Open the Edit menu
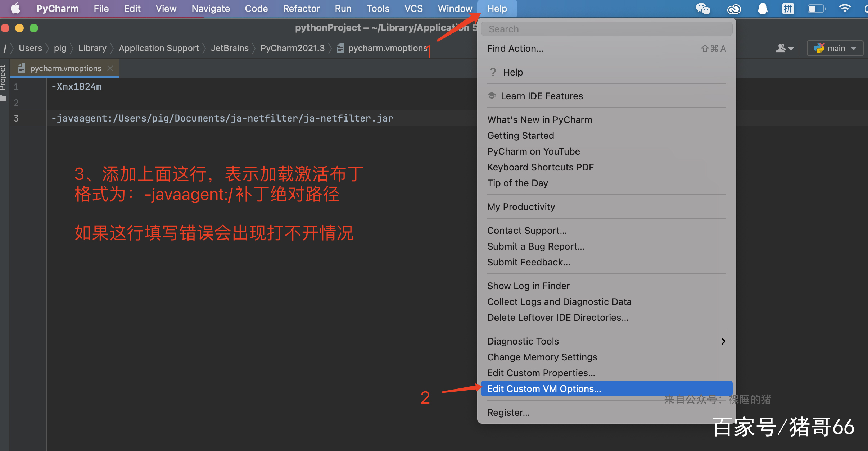This screenshot has height=451, width=868. click(132, 8)
